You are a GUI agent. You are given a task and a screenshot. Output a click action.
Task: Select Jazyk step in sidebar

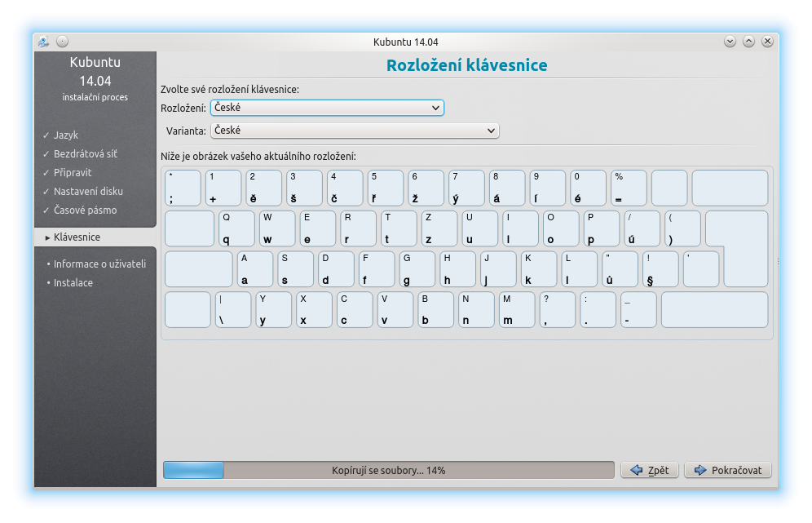[x=66, y=135]
